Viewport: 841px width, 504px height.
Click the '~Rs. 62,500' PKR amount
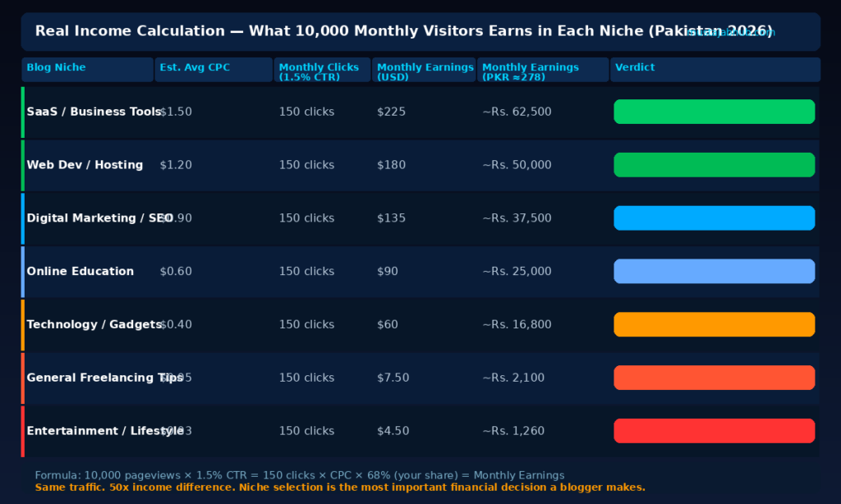click(x=517, y=112)
